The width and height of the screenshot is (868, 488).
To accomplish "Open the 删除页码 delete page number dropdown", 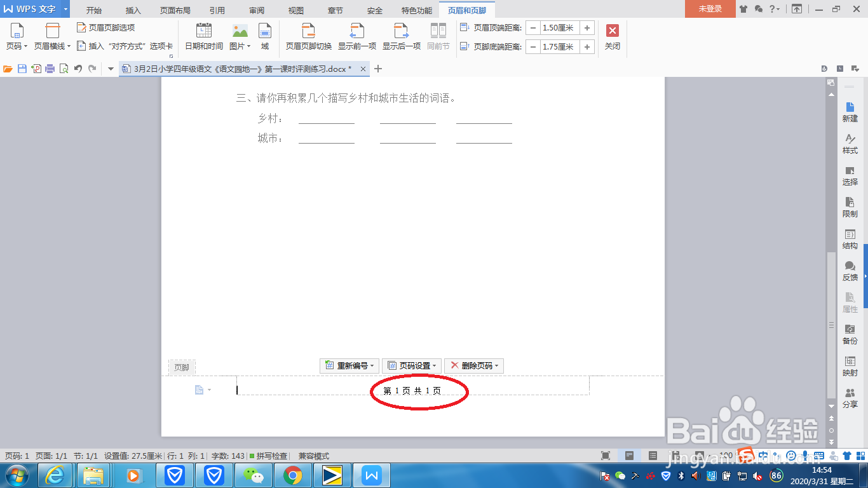I will pyautogui.click(x=474, y=365).
